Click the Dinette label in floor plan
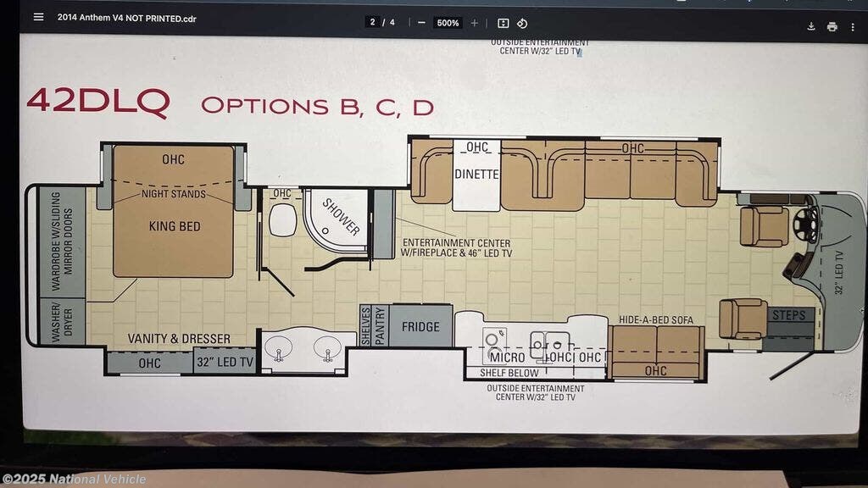868x488 pixels. pyautogui.click(x=476, y=175)
